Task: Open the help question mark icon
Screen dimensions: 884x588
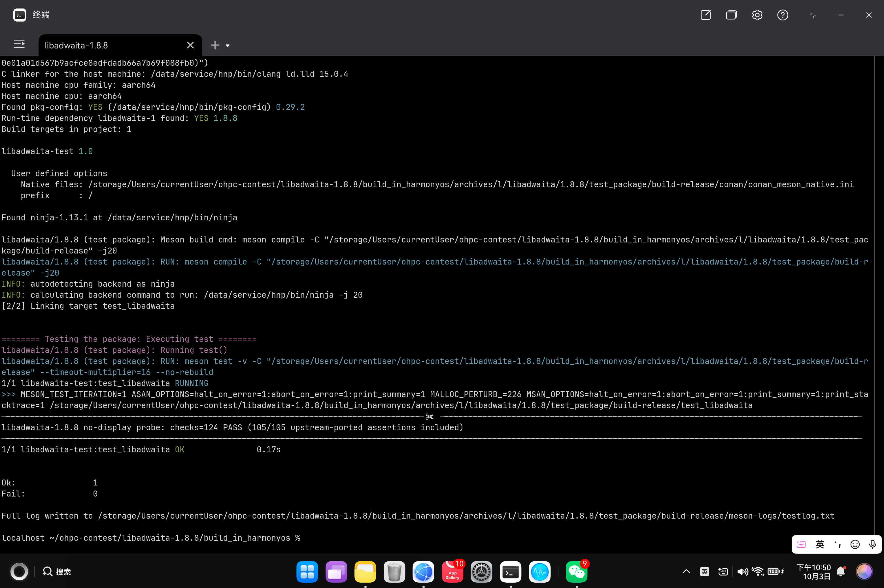Action: click(783, 15)
